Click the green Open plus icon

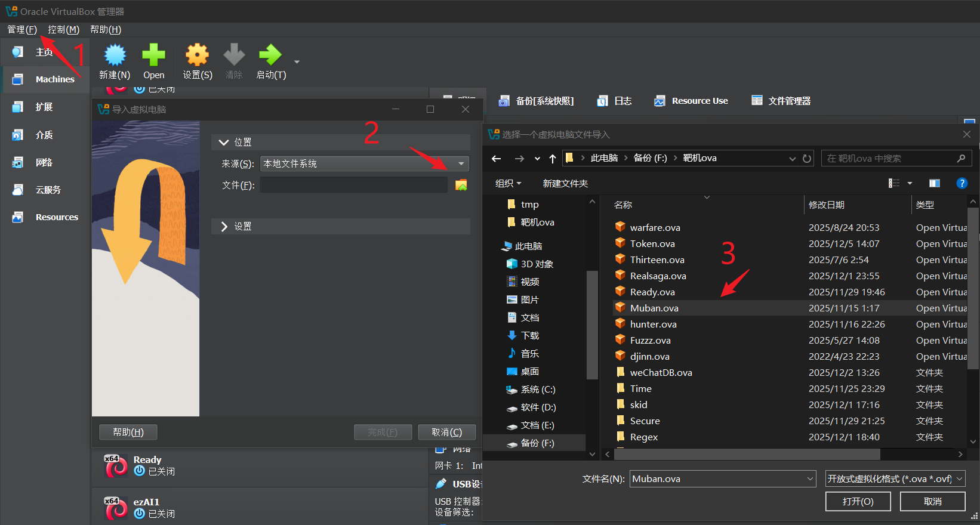click(x=153, y=55)
